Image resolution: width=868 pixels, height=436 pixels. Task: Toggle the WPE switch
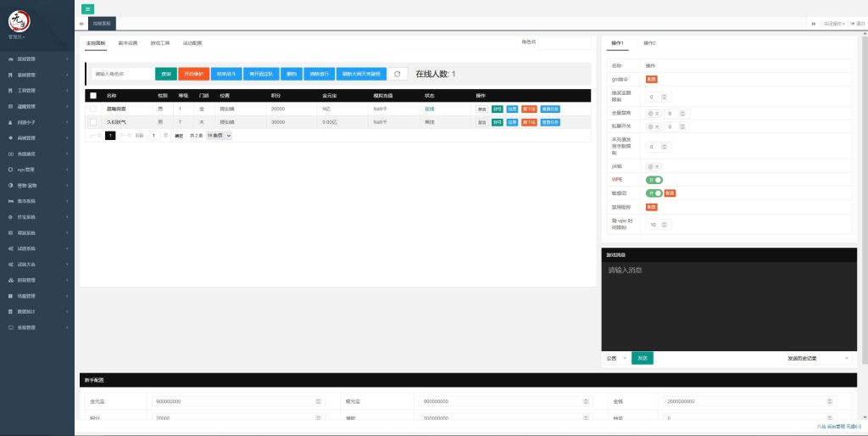coord(654,180)
